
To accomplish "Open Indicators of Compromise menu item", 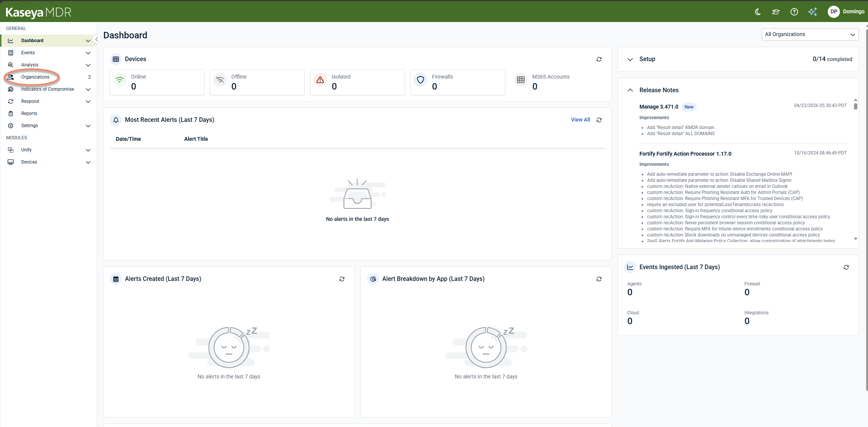I will pos(47,89).
